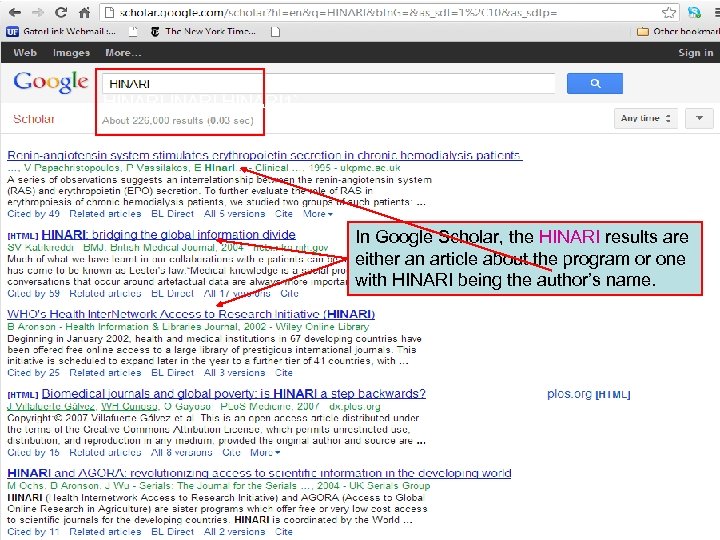Open Cited by 49 link

tap(34, 214)
